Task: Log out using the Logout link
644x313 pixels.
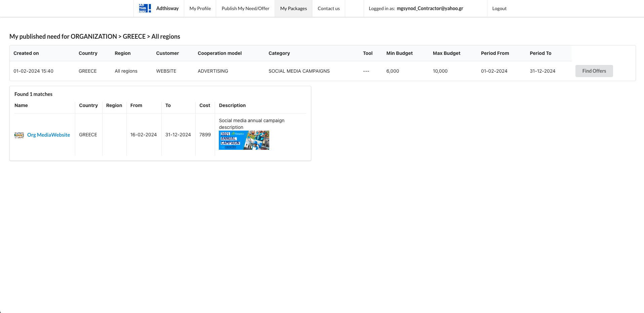Action: click(x=499, y=8)
